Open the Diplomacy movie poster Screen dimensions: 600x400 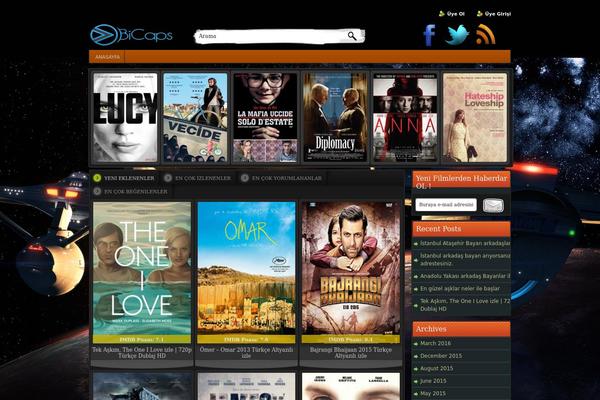coord(335,117)
